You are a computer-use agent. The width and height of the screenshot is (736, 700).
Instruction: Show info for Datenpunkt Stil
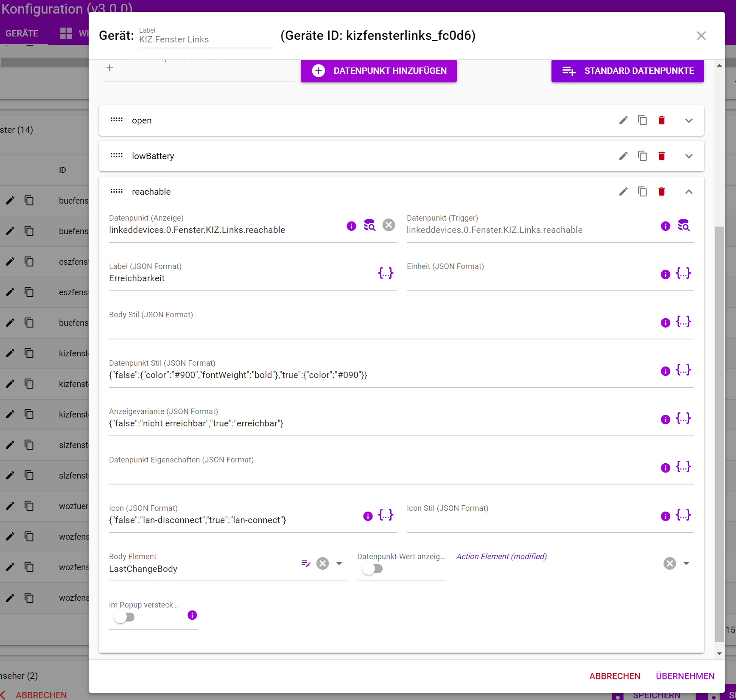[x=666, y=371]
